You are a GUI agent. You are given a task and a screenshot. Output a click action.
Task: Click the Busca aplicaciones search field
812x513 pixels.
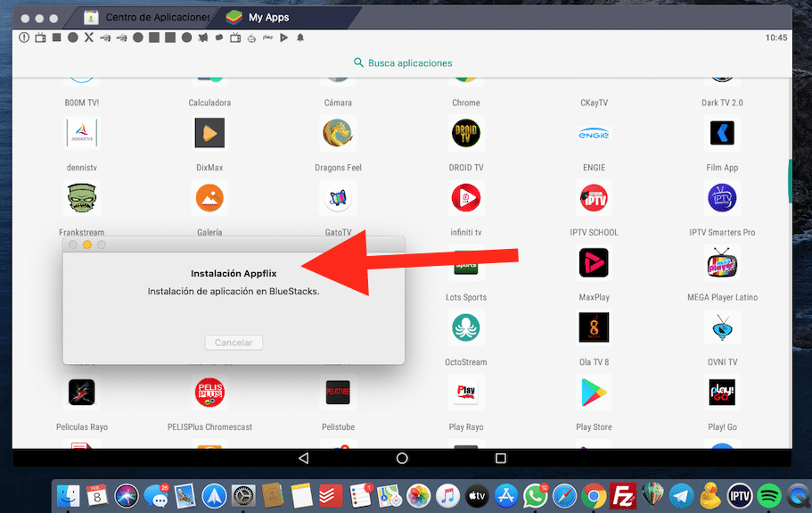click(x=402, y=62)
